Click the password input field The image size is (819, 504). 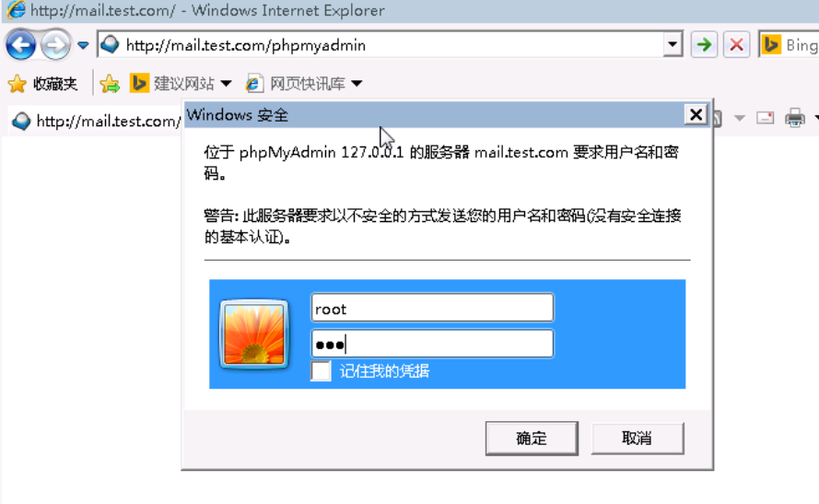coord(432,344)
